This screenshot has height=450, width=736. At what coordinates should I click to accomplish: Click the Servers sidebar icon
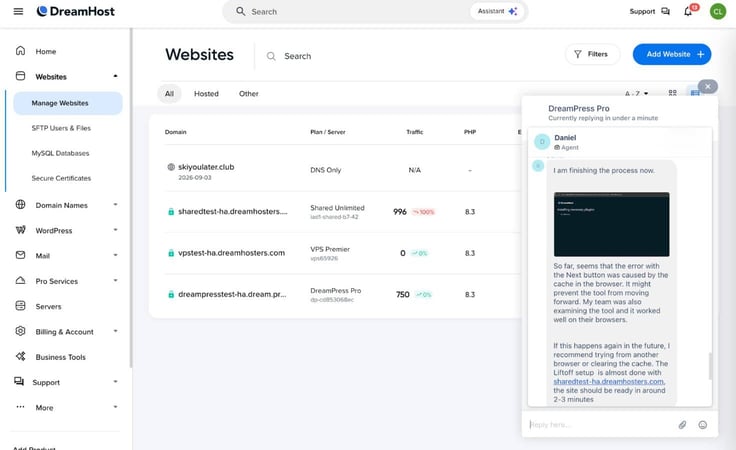click(x=20, y=306)
